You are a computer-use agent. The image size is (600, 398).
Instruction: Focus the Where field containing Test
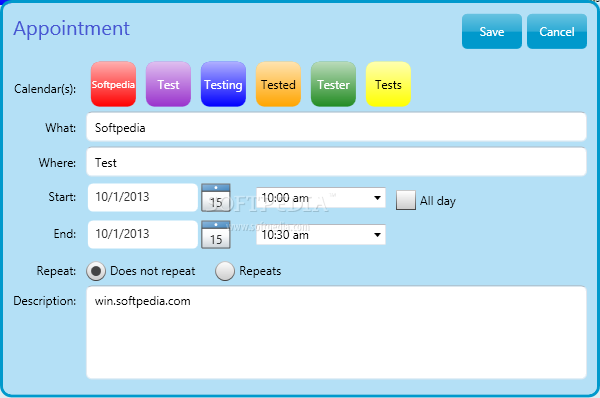coord(336,162)
